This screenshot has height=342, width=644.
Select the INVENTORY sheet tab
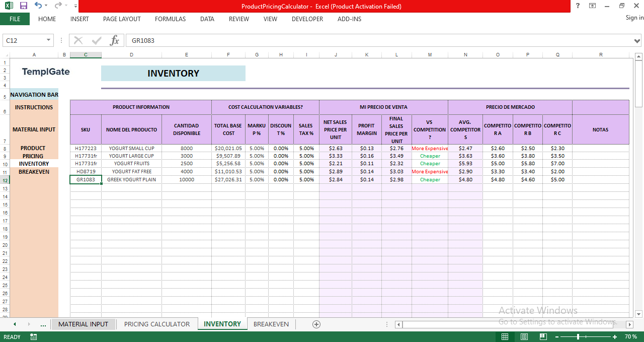[x=222, y=324]
